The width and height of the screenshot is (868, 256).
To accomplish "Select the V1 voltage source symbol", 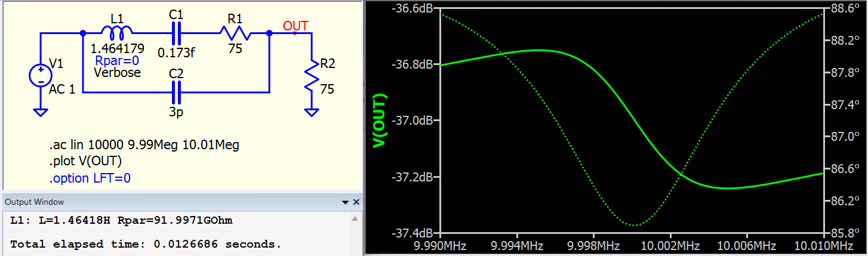I will (x=41, y=76).
